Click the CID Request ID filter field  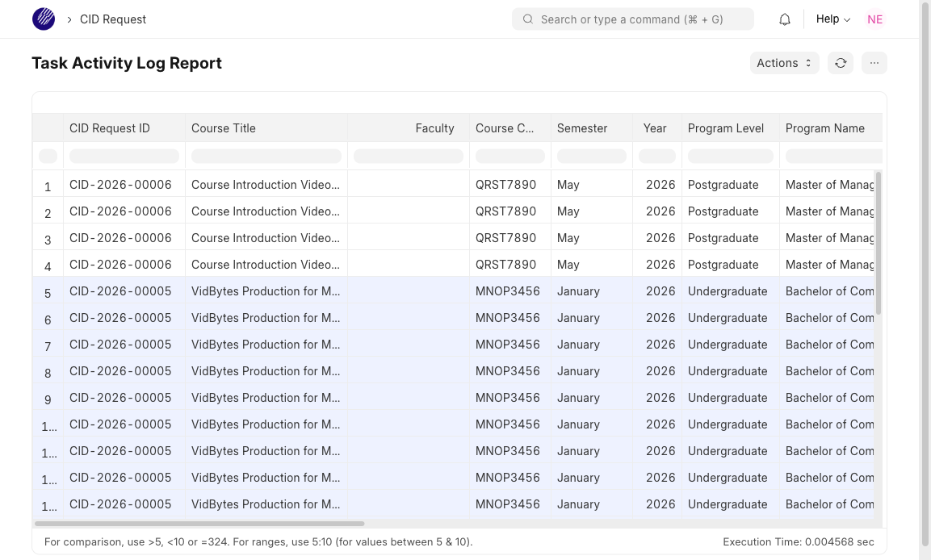[x=124, y=155]
